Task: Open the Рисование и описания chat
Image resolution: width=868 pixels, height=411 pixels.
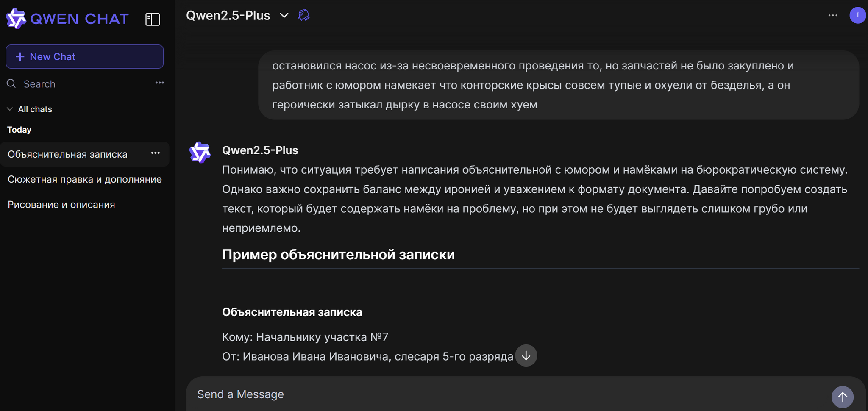Action: tap(61, 205)
